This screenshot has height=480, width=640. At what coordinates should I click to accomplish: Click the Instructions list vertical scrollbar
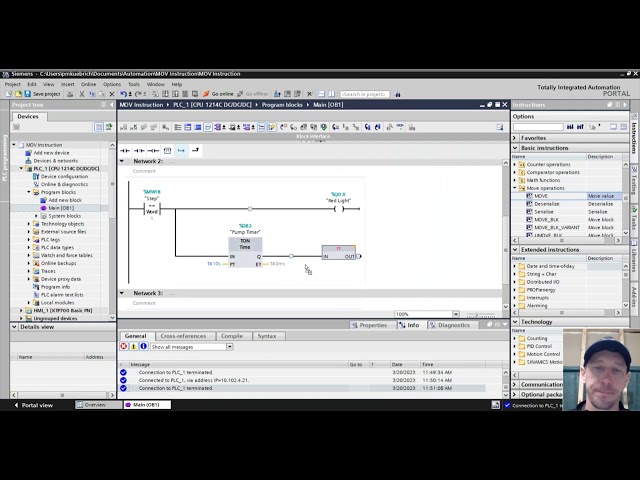(626, 198)
